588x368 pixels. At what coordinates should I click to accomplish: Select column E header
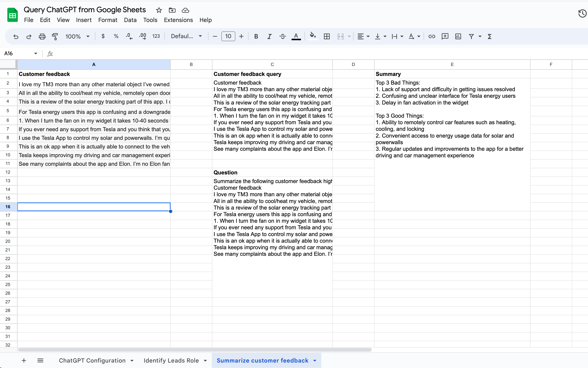(452, 64)
